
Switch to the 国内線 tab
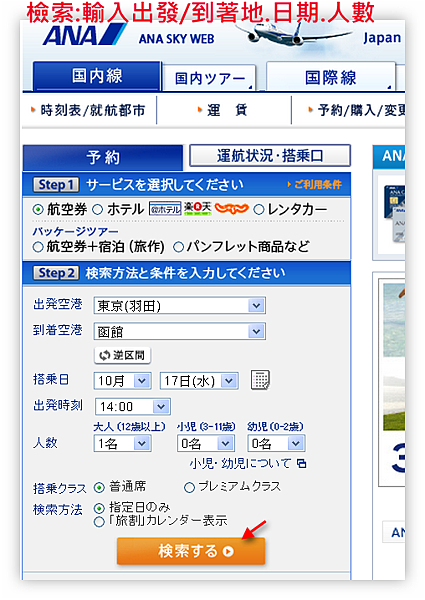(x=97, y=76)
